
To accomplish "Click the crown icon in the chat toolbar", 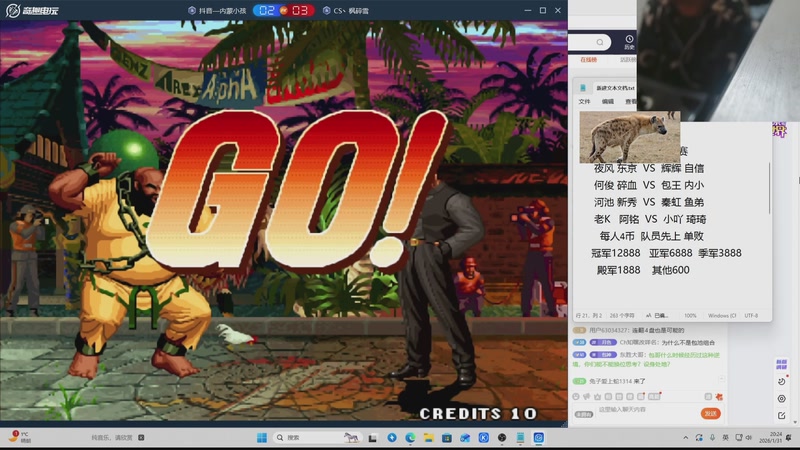I will click(597, 396).
